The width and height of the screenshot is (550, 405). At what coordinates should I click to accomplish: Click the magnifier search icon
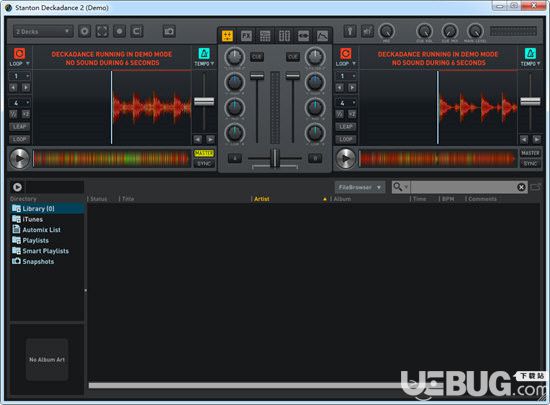[397, 187]
